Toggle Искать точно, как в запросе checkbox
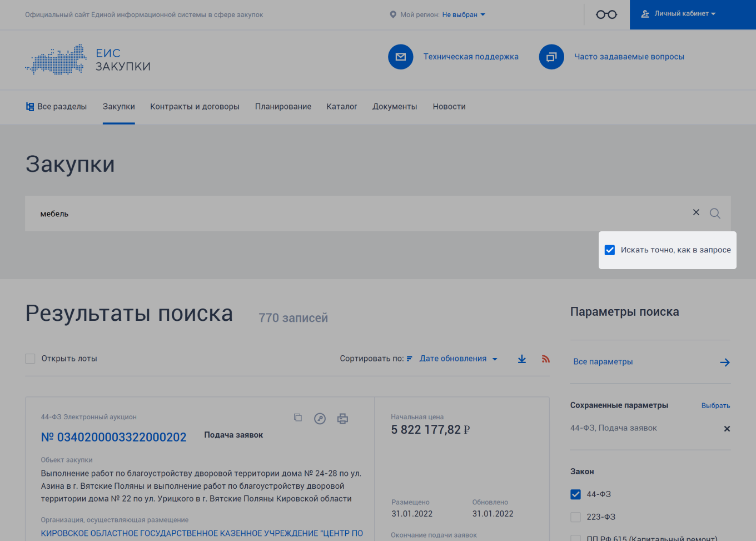The height and width of the screenshot is (541, 756). coord(610,250)
